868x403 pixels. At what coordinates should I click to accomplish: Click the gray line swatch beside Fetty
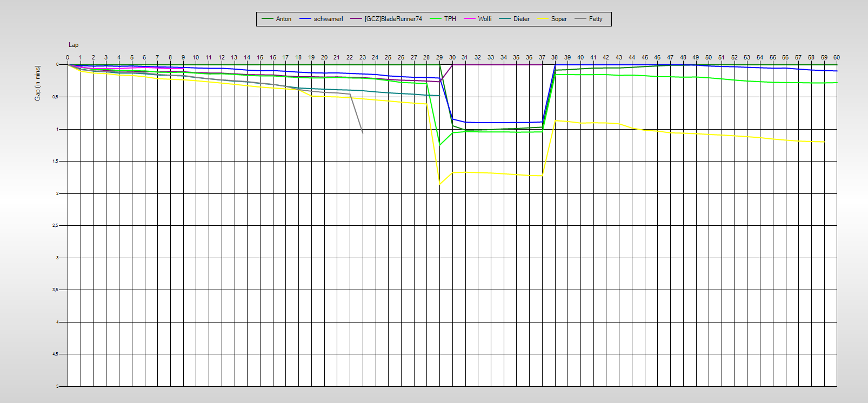point(580,19)
